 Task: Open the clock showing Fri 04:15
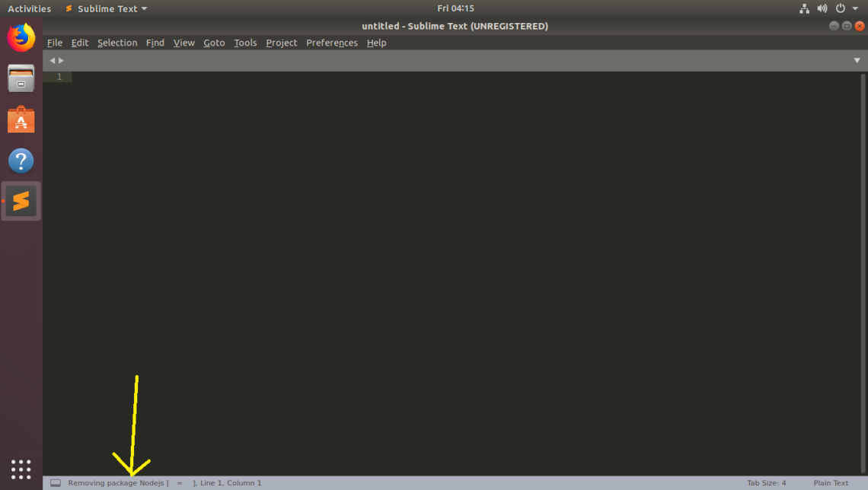pos(455,8)
